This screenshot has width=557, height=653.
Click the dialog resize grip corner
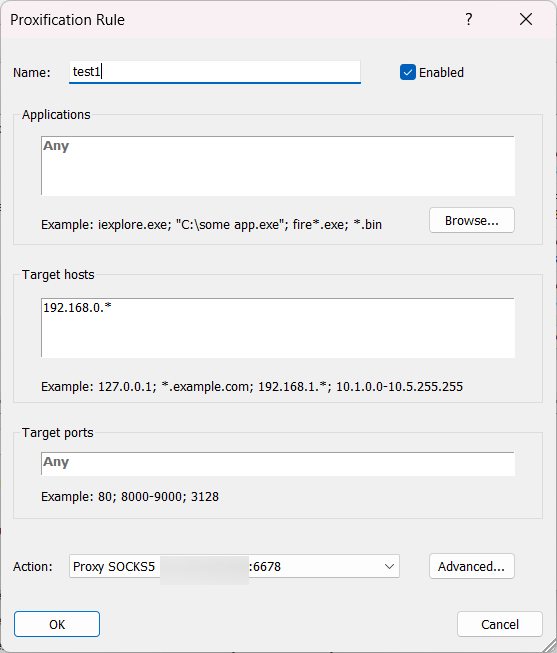pyautogui.click(x=549, y=645)
